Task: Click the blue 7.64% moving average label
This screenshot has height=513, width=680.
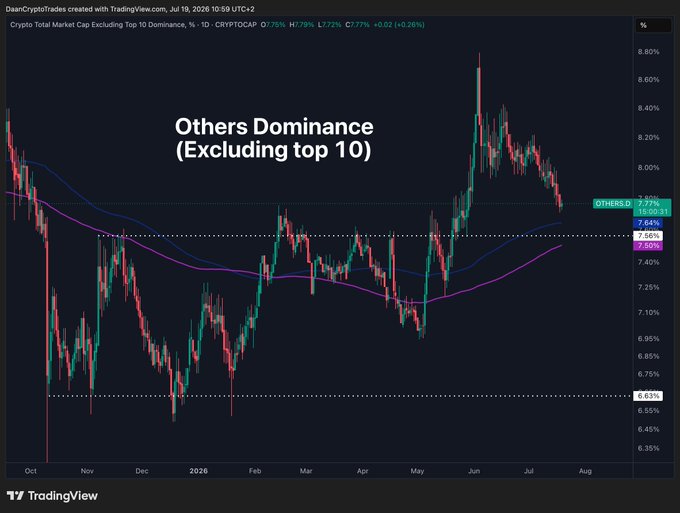Action: pos(648,223)
